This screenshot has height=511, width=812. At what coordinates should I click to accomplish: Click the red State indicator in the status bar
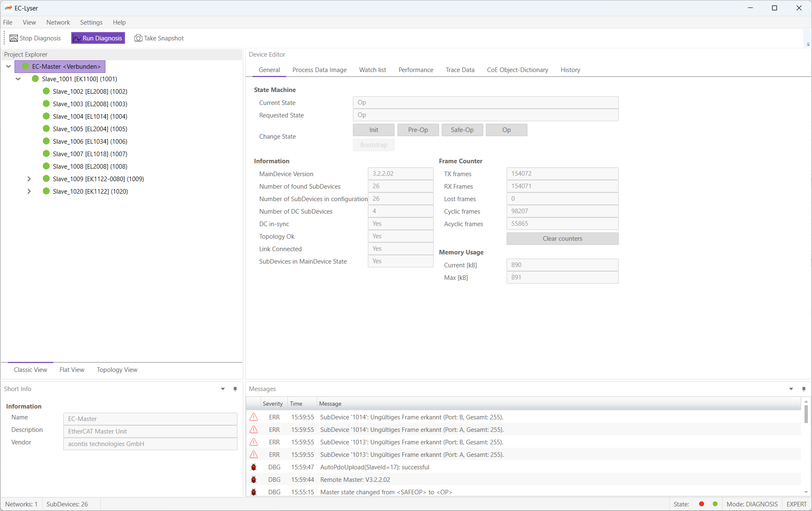click(x=702, y=504)
